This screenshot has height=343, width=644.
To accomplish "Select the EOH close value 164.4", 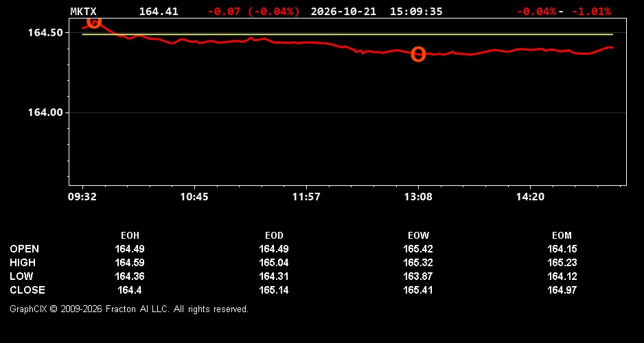I will tap(130, 290).
